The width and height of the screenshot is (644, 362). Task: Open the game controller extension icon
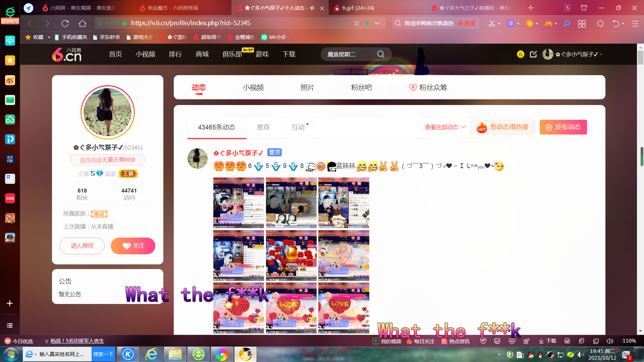point(548,23)
